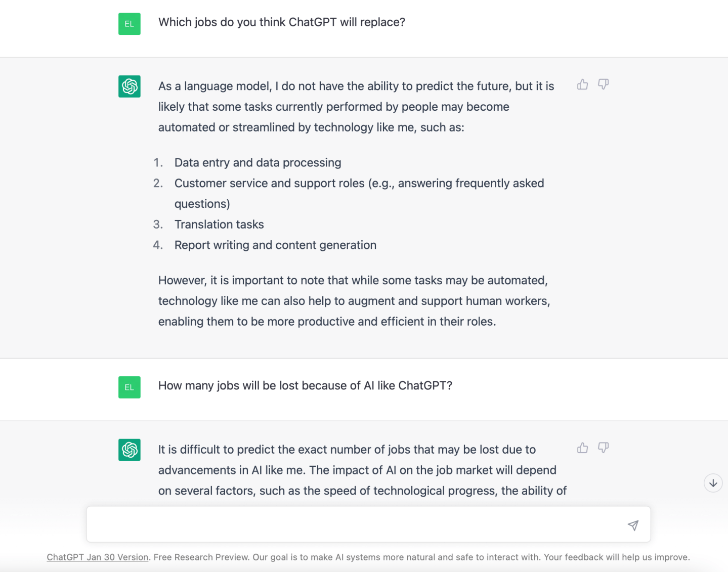Screen dimensions: 728x572
Task: Click the "Free Research Preview" footer text
Action: [x=201, y=557]
